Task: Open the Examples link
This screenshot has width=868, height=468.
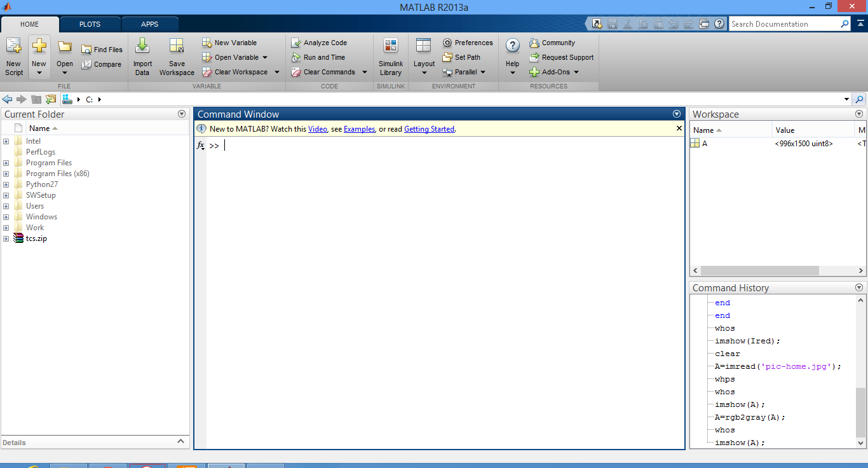Action: click(x=360, y=129)
